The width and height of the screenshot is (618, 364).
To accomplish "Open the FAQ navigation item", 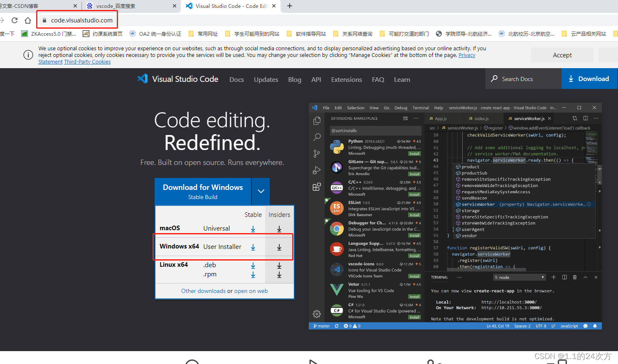I will tap(378, 79).
